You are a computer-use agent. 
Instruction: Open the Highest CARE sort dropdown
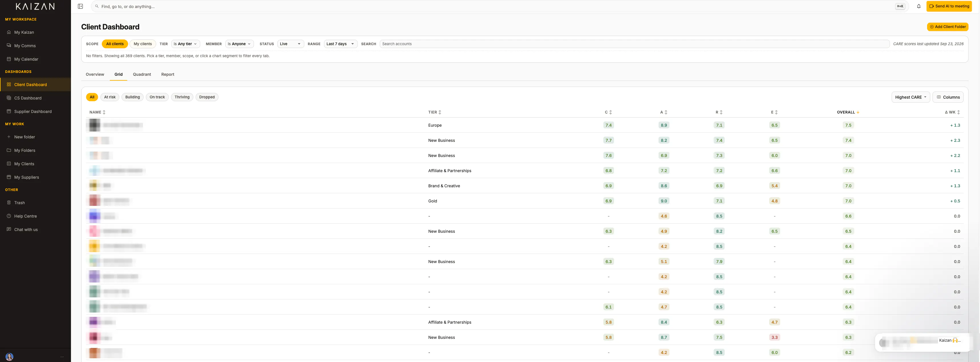click(911, 97)
